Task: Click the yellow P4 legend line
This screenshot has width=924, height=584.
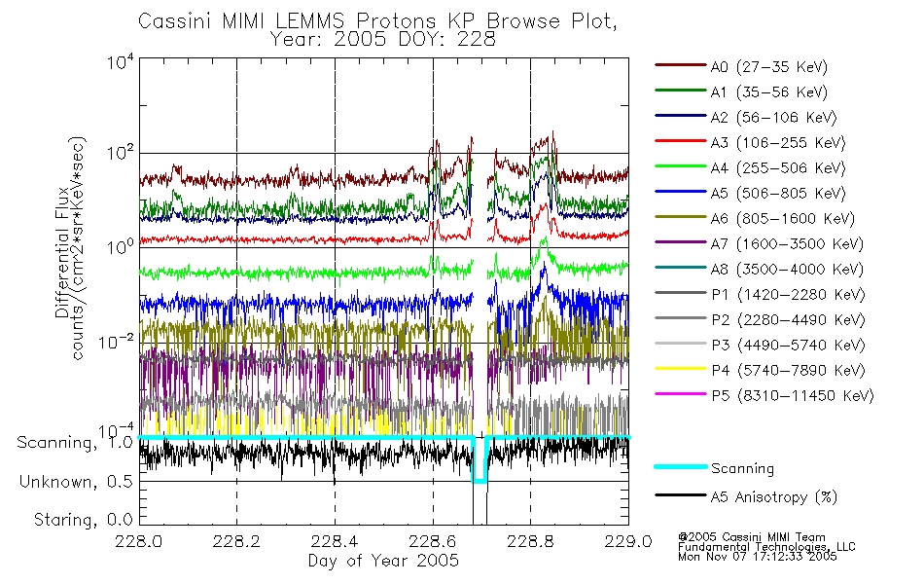Action: (681, 369)
